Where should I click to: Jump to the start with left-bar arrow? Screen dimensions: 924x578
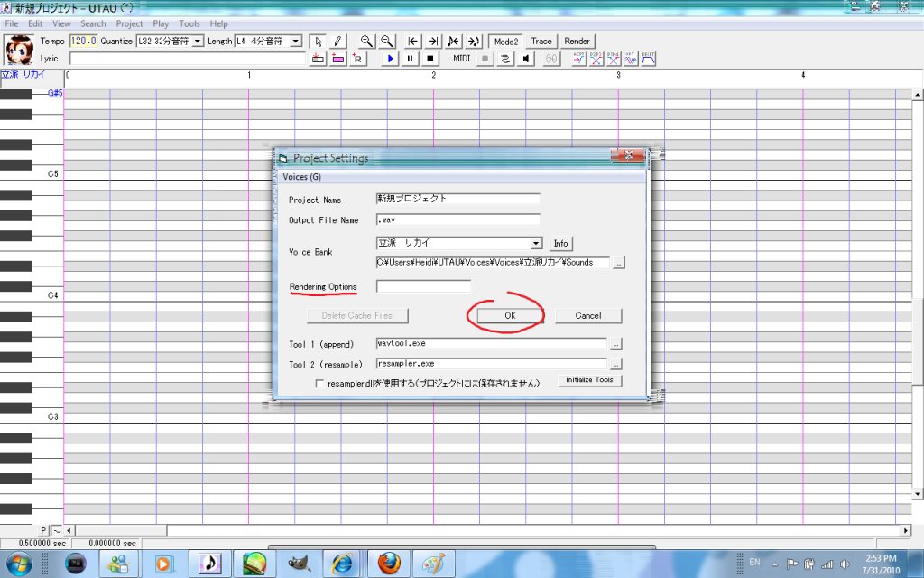click(x=413, y=42)
